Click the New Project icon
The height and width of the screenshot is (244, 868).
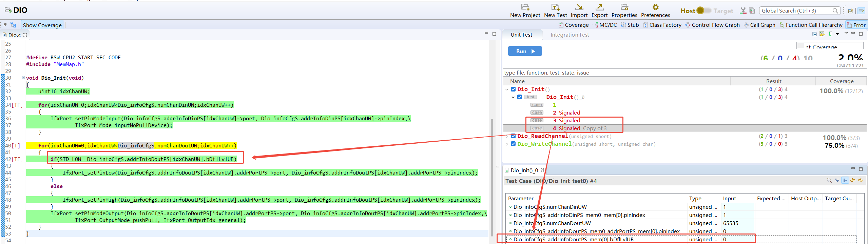tap(525, 7)
